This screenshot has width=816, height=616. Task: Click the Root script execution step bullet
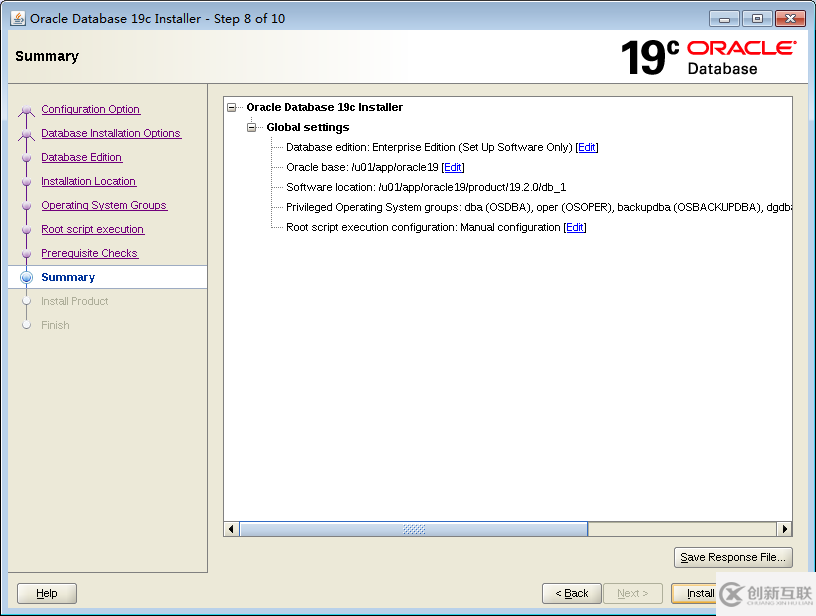(x=27, y=229)
